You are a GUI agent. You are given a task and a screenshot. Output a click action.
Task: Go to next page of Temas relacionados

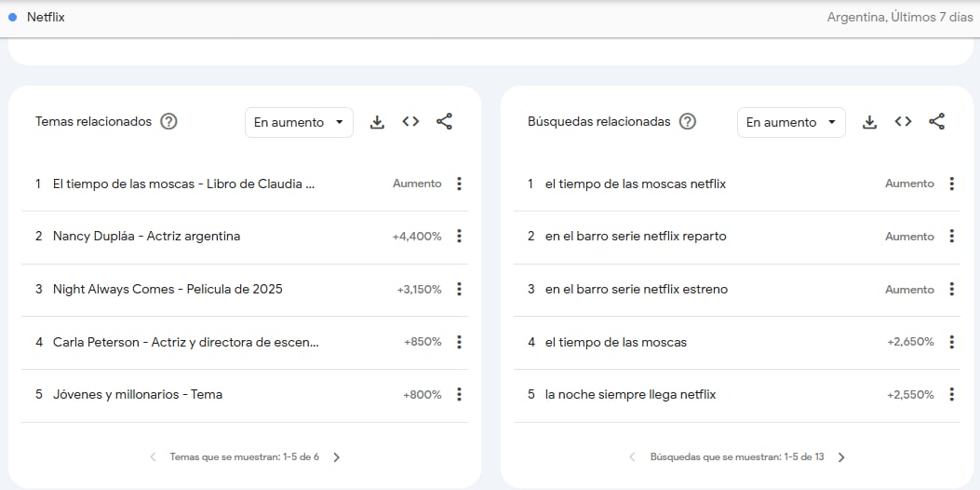point(336,457)
